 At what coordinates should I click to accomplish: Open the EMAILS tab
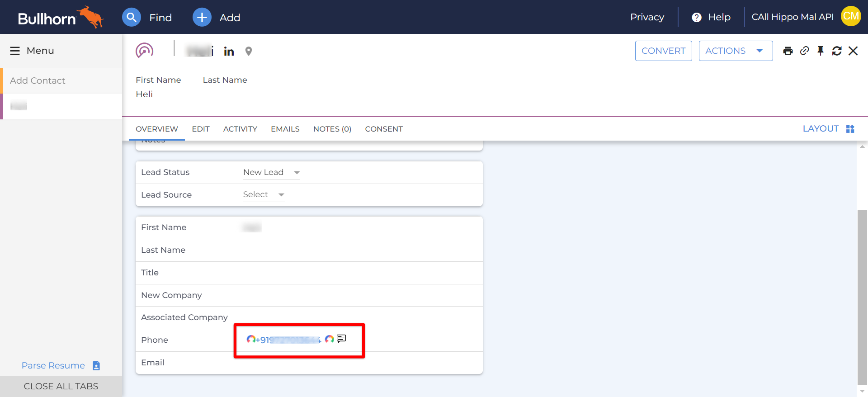tap(285, 129)
